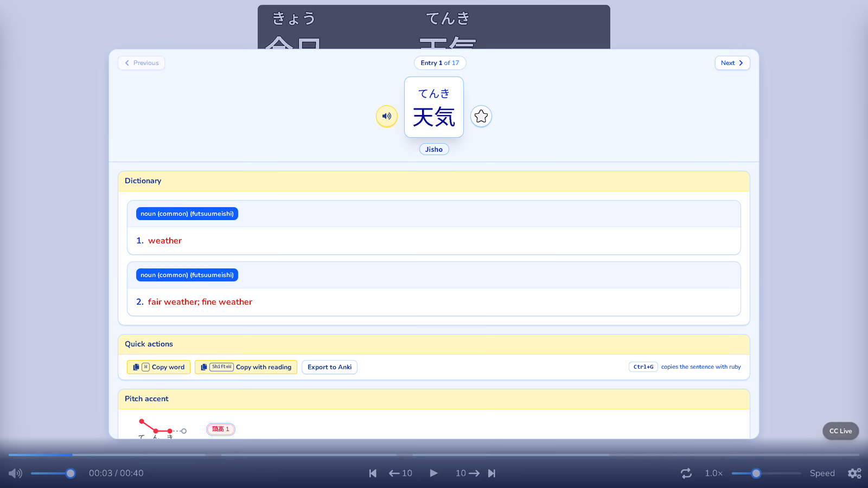Go to the Previous dictionary entry
The height and width of the screenshot is (488, 868).
(142, 63)
